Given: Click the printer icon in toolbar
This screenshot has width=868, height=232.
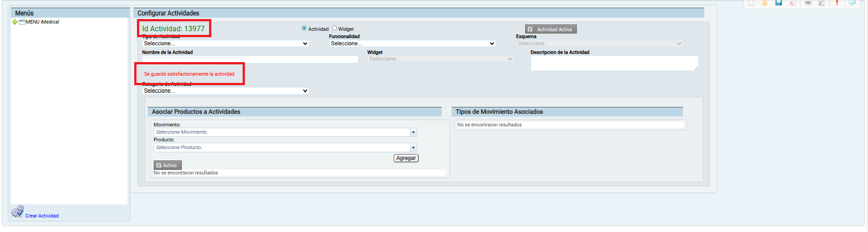Looking at the screenshot, I should coord(808,3).
